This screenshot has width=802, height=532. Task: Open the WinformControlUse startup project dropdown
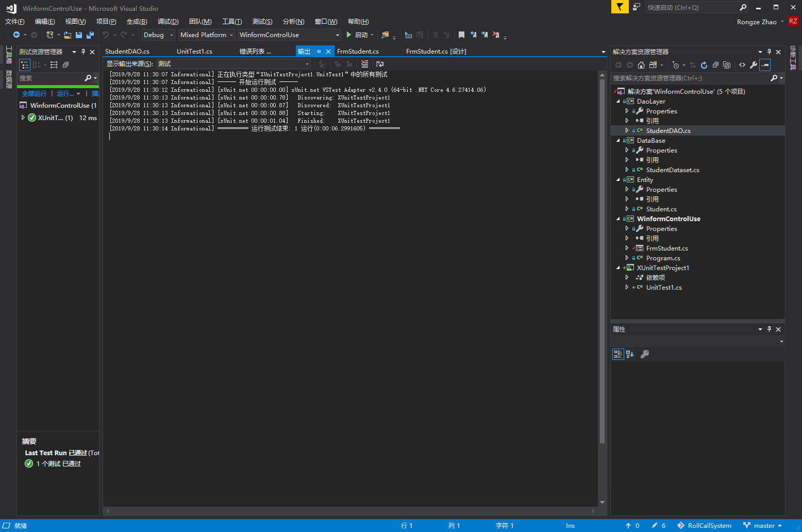[x=289, y=35]
